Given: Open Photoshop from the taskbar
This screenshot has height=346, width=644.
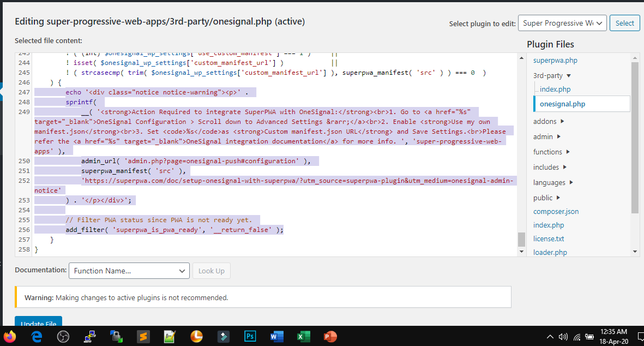Looking at the screenshot, I should pyautogui.click(x=250, y=337).
